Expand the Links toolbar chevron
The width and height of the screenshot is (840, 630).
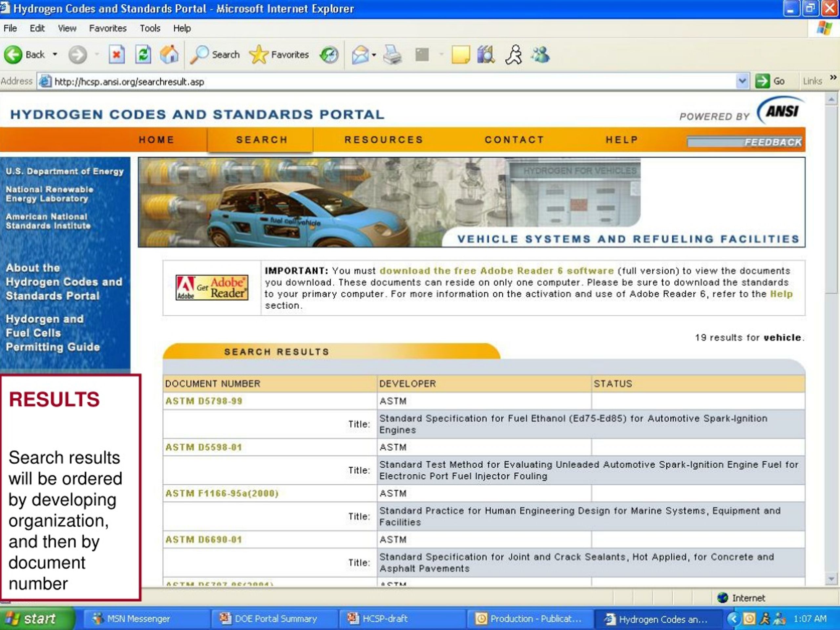(x=833, y=78)
